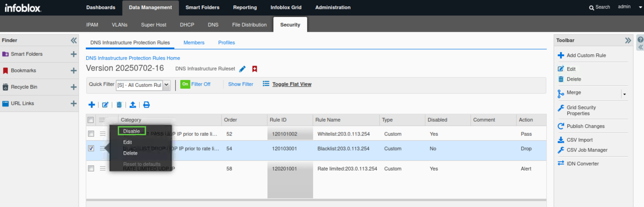Go to the DNS sub-tab
Image resolution: width=644 pixels, height=207 pixels.
point(213,25)
